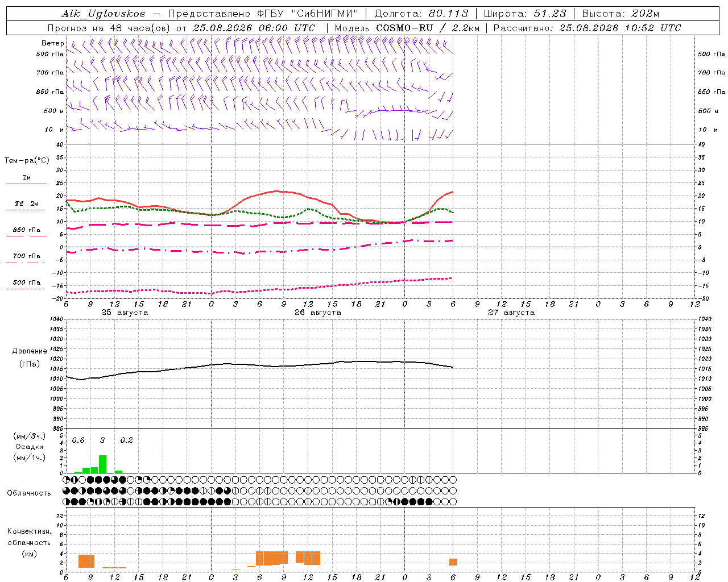The image size is (728, 582).
Task: Click the tallest green precipitation bar
Action: click(x=102, y=464)
